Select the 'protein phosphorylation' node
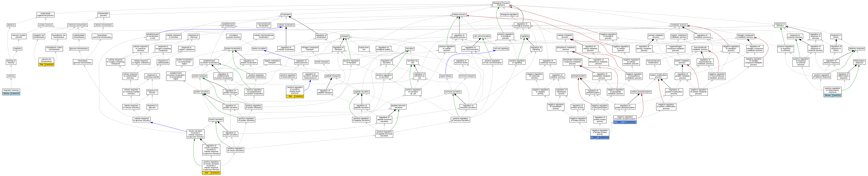The height and width of the screenshot is (176, 868). [641, 92]
